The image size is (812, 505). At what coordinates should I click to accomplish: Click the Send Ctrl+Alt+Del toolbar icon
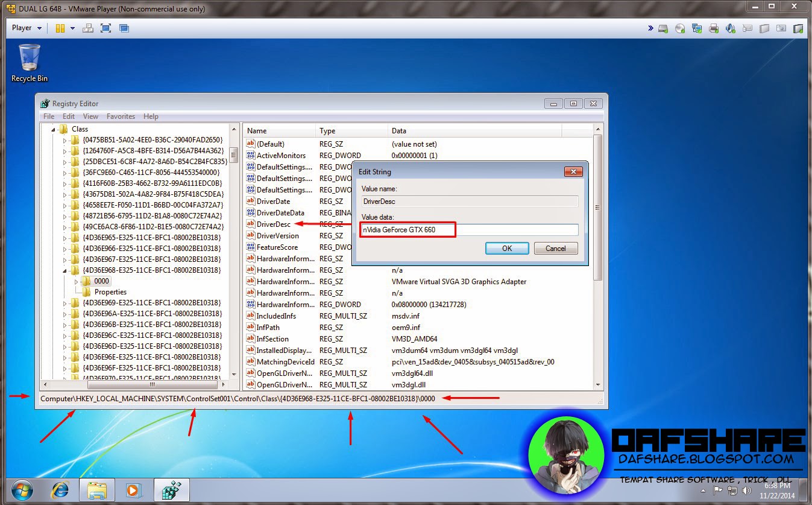(x=88, y=28)
